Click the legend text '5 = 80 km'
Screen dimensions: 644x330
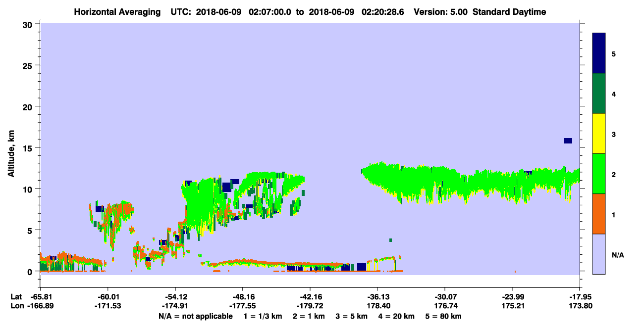click(x=444, y=316)
